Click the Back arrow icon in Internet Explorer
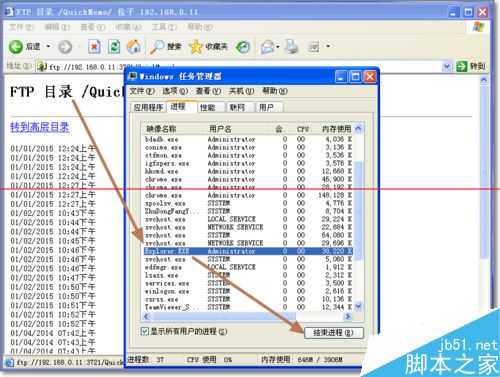 pyautogui.click(x=16, y=47)
